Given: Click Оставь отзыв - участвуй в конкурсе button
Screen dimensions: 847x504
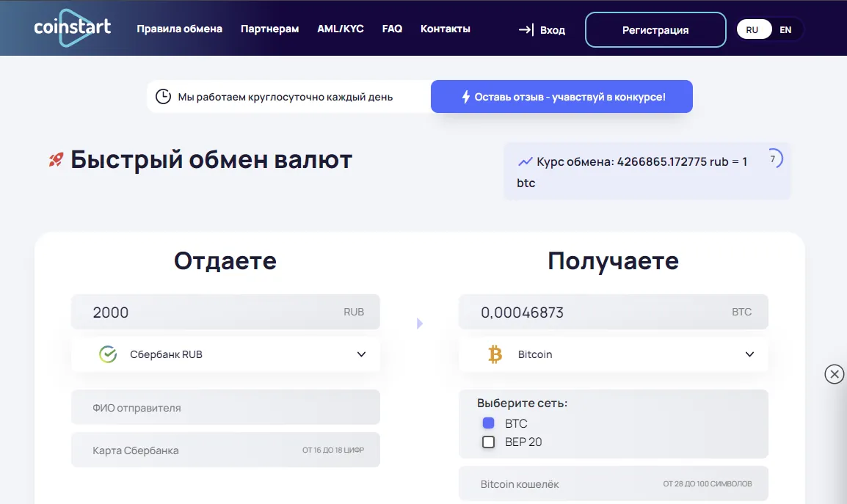Looking at the screenshot, I should click(x=561, y=97).
